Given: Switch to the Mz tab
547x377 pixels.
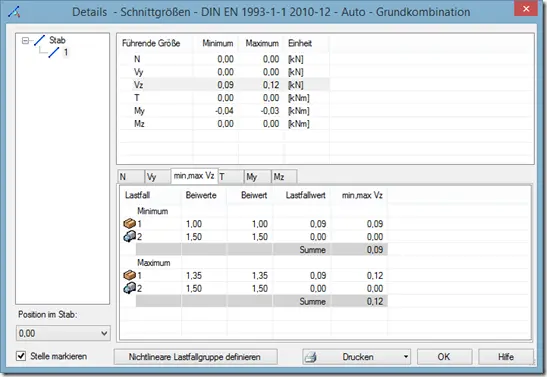Looking at the screenshot, I should (x=284, y=177).
